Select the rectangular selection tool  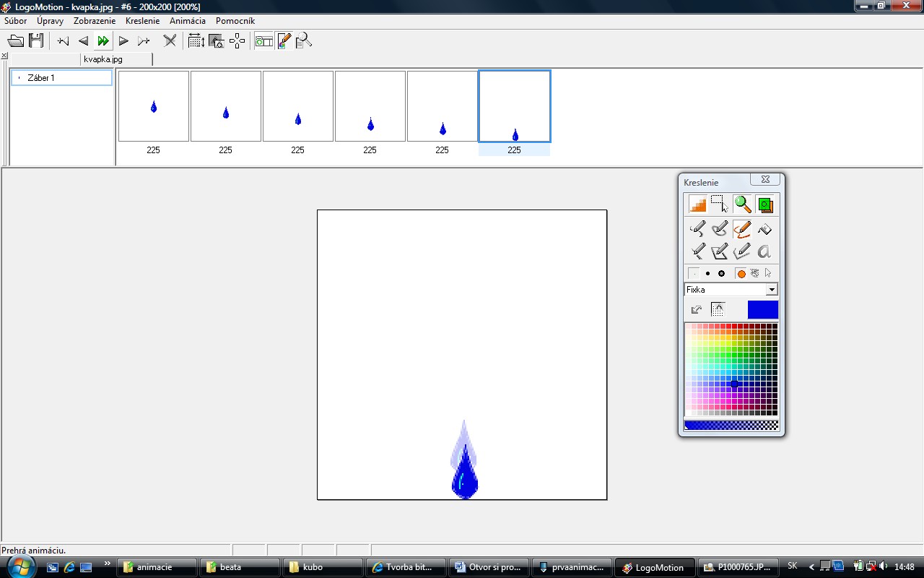(720, 205)
